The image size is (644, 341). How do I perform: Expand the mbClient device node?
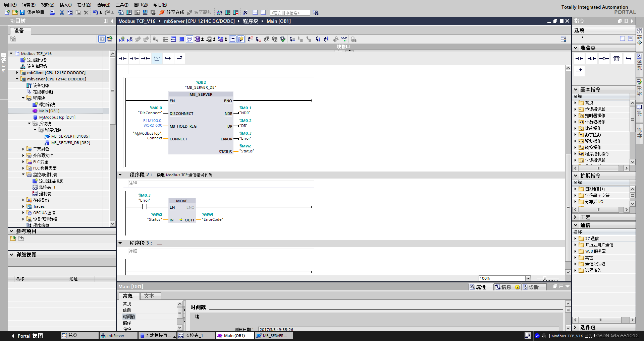(17, 73)
